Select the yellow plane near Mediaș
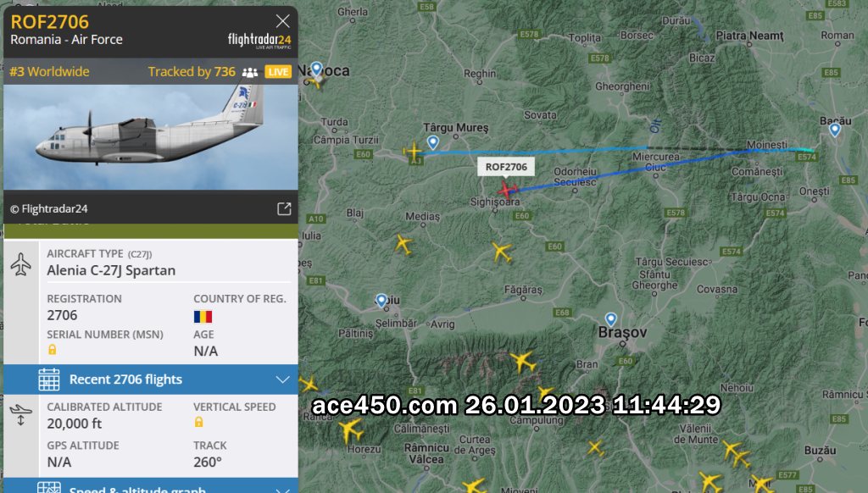The image size is (868, 493). [403, 244]
